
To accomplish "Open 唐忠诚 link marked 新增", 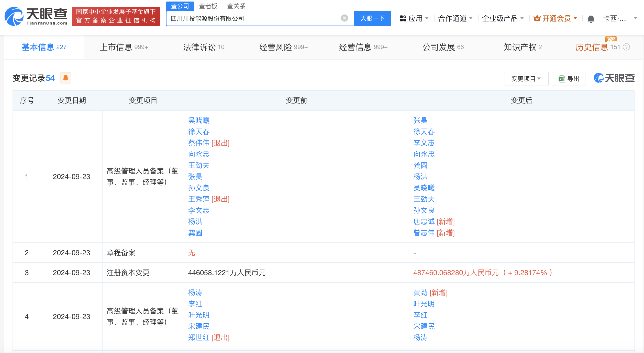I will click(424, 221).
